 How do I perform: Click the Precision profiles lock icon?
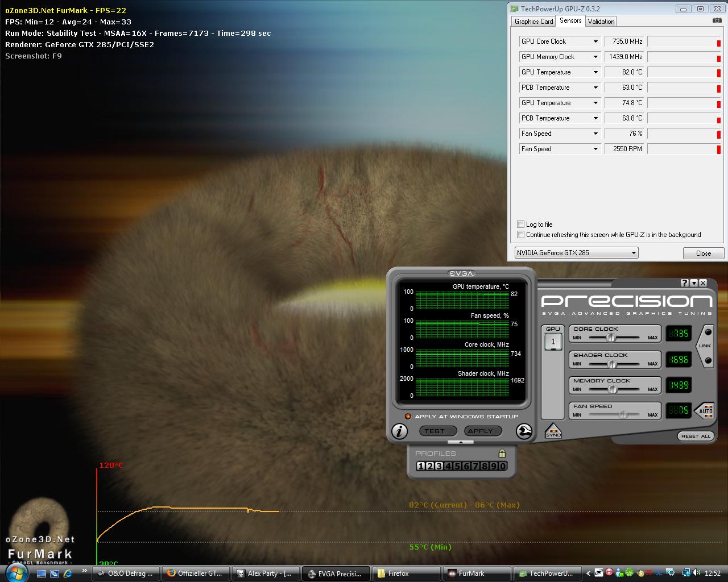click(x=502, y=454)
